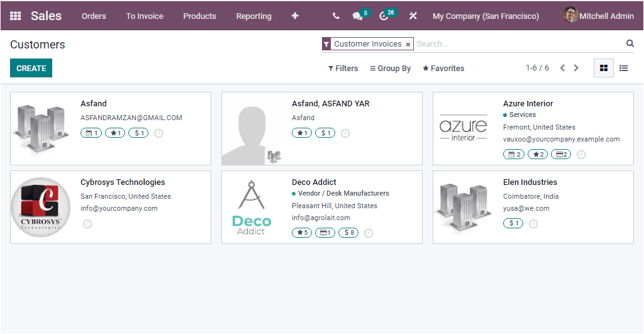Click email yusa@we.com
The height and width of the screenshot is (334, 644).
[x=526, y=208]
